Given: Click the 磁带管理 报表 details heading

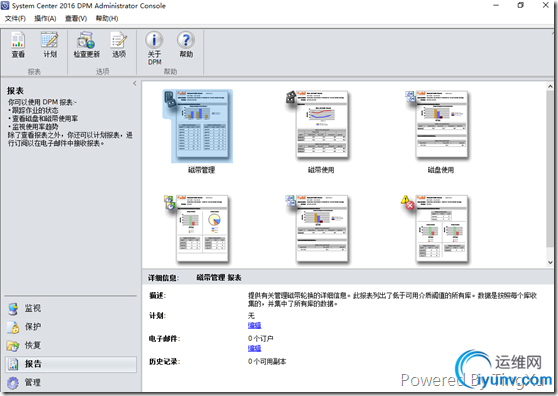Looking at the screenshot, I should coord(219,278).
